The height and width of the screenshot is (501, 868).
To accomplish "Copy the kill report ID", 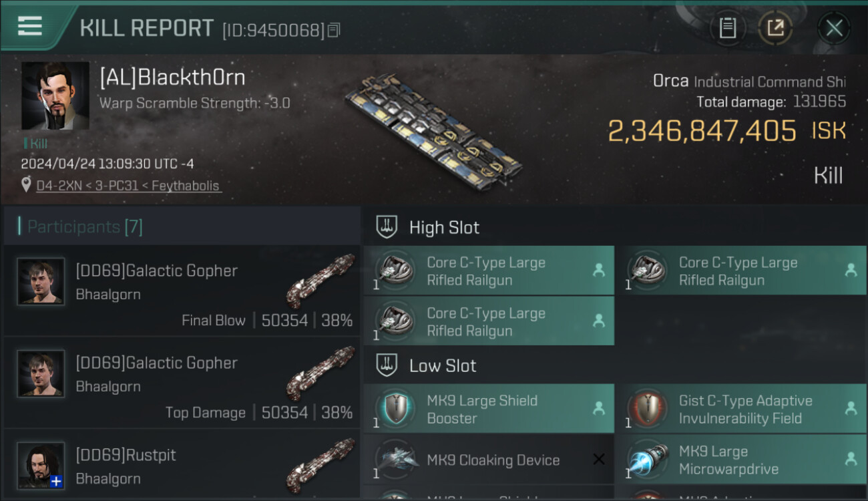I will [334, 30].
